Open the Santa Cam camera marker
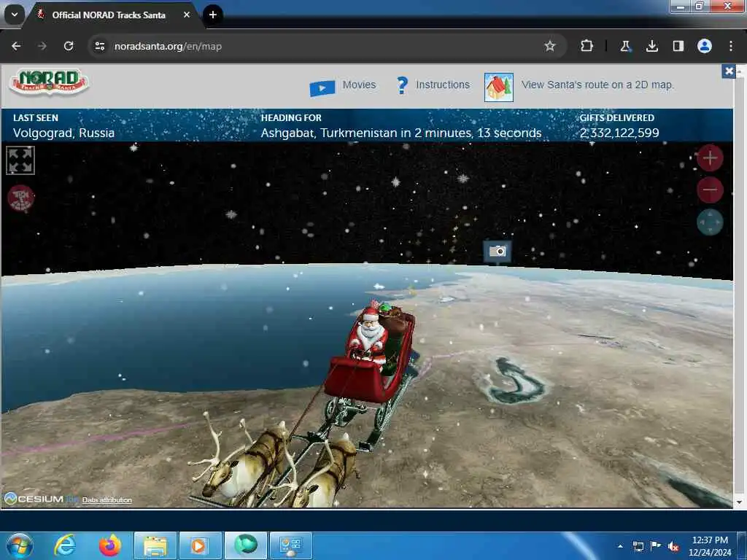747x560 pixels. (x=498, y=252)
